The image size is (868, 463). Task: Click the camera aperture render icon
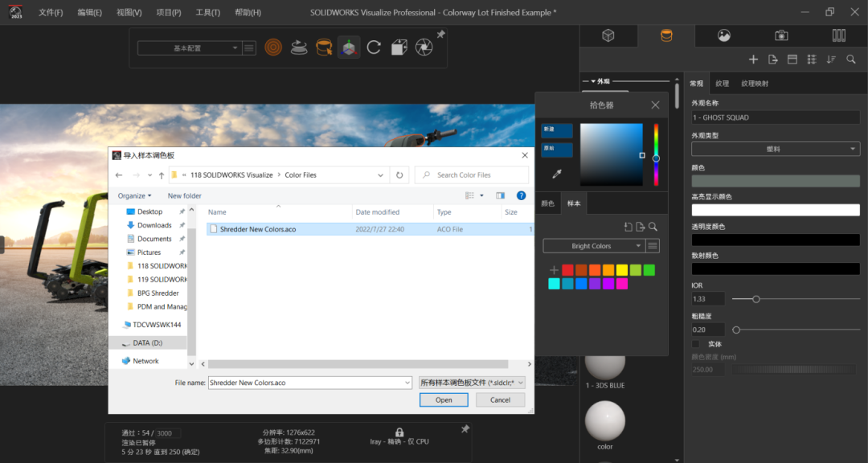point(424,47)
